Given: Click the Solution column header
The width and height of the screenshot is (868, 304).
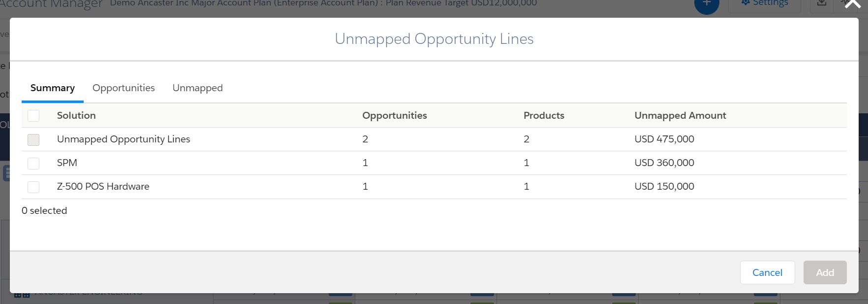Looking at the screenshot, I should click(x=76, y=115).
